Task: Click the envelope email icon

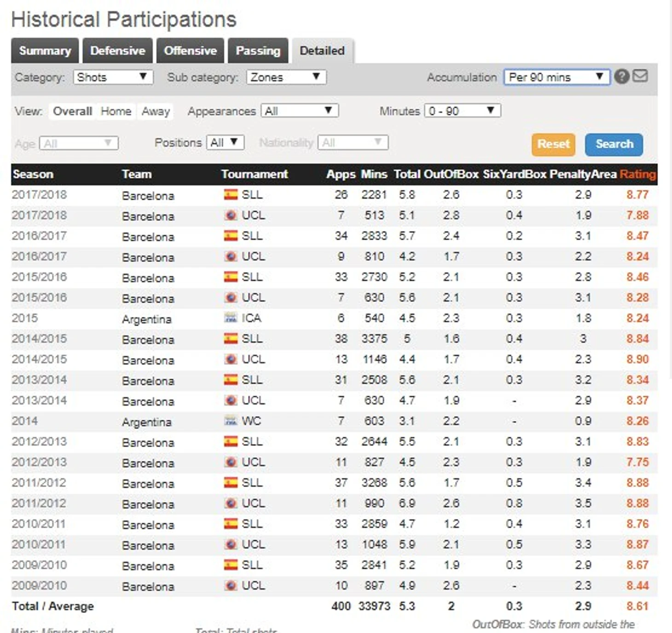Action: [640, 76]
